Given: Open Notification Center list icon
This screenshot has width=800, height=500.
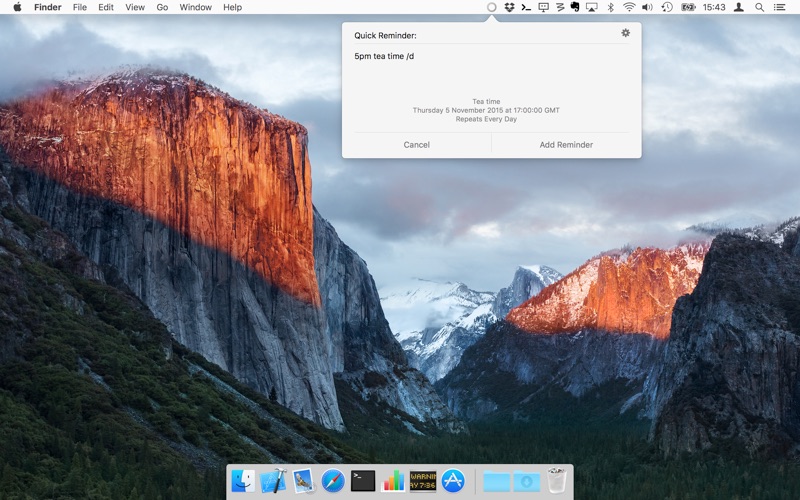Looking at the screenshot, I should pos(779,7).
